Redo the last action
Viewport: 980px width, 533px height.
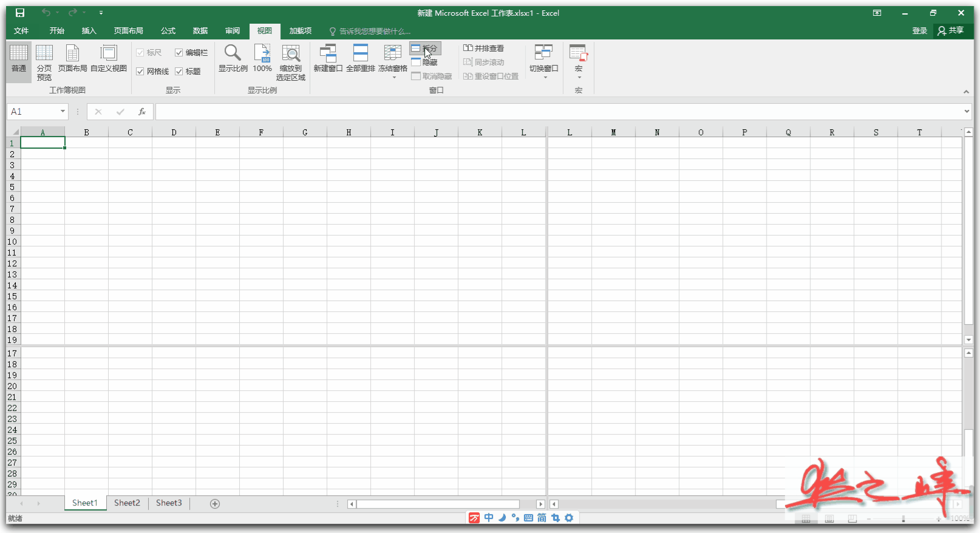click(72, 13)
